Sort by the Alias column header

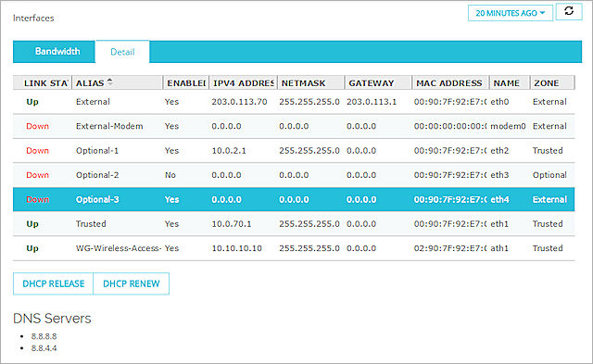118,82
